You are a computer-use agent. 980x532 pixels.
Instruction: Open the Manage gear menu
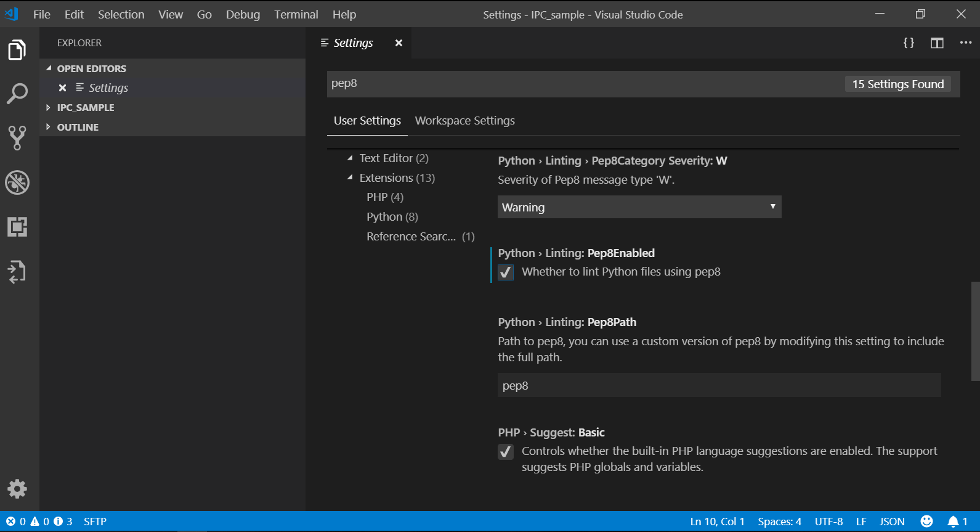click(x=17, y=489)
